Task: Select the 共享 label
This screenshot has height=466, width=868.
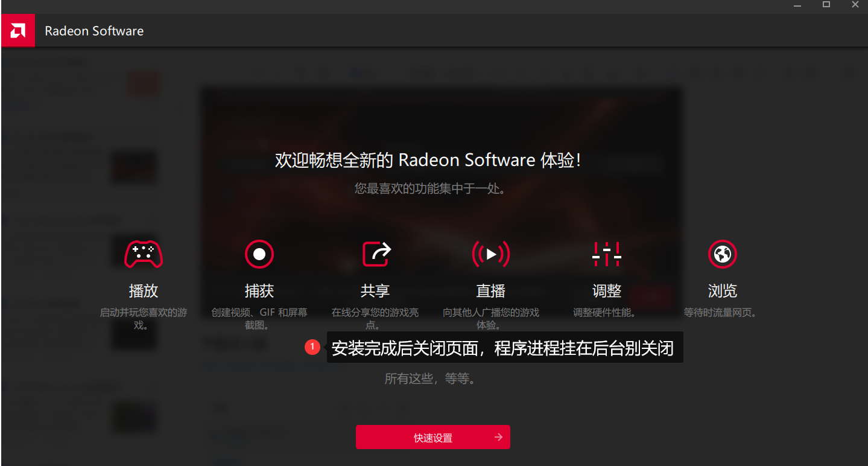Action: tap(375, 291)
